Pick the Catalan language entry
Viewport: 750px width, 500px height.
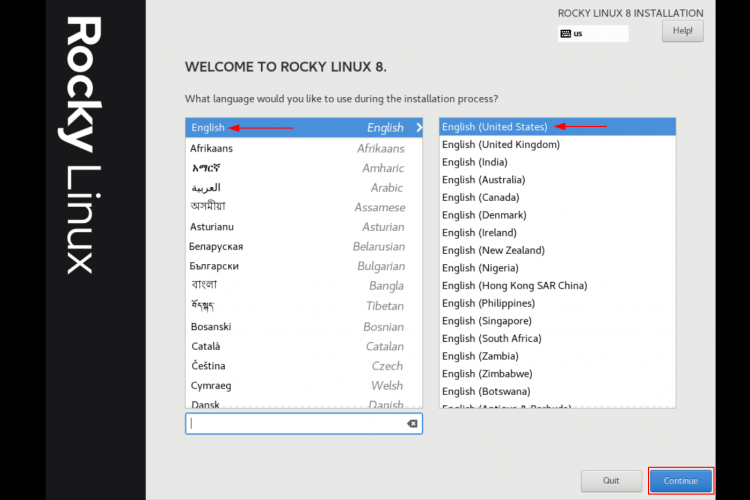[304, 346]
